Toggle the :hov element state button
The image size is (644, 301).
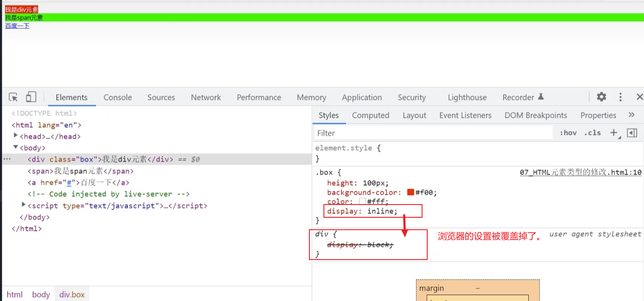(568, 133)
